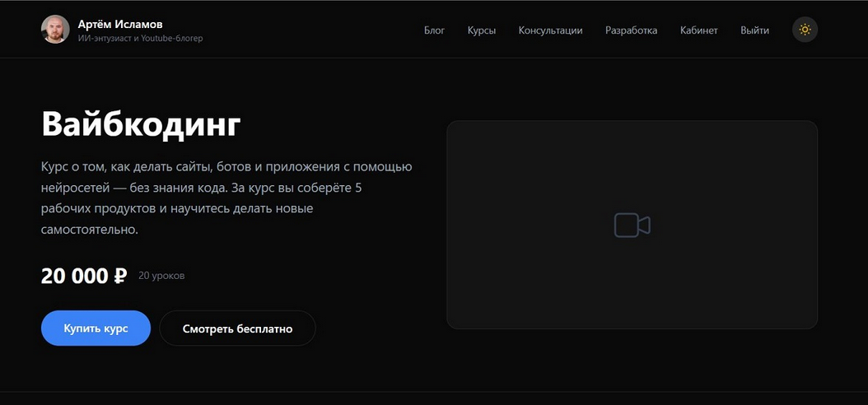Open the Кабинет account link
Viewport: 868px width, 405px height.
click(698, 30)
